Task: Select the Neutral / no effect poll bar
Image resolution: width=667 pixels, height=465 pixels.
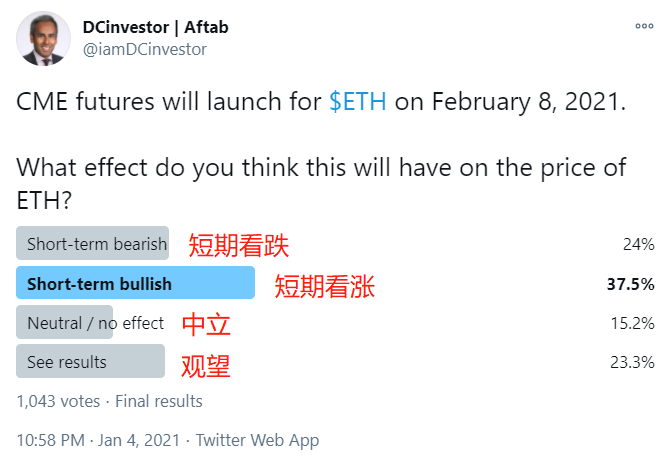Action: coord(65,322)
